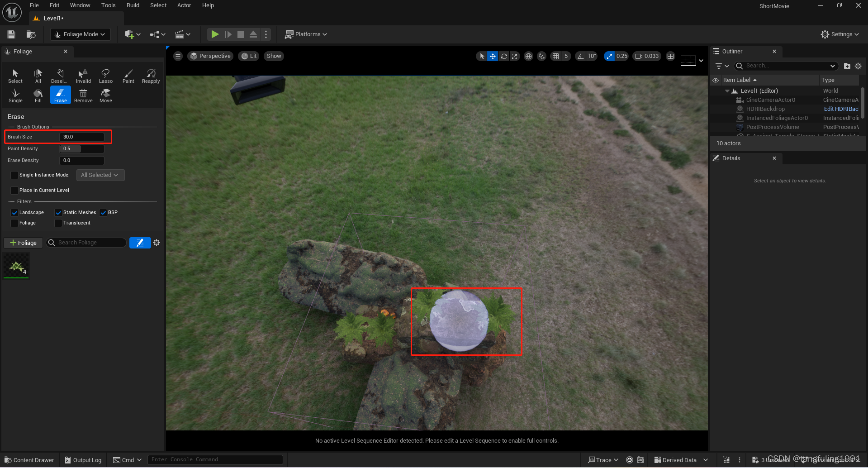Uncheck the Landscape filter
The height and width of the screenshot is (468, 868).
coord(14,213)
